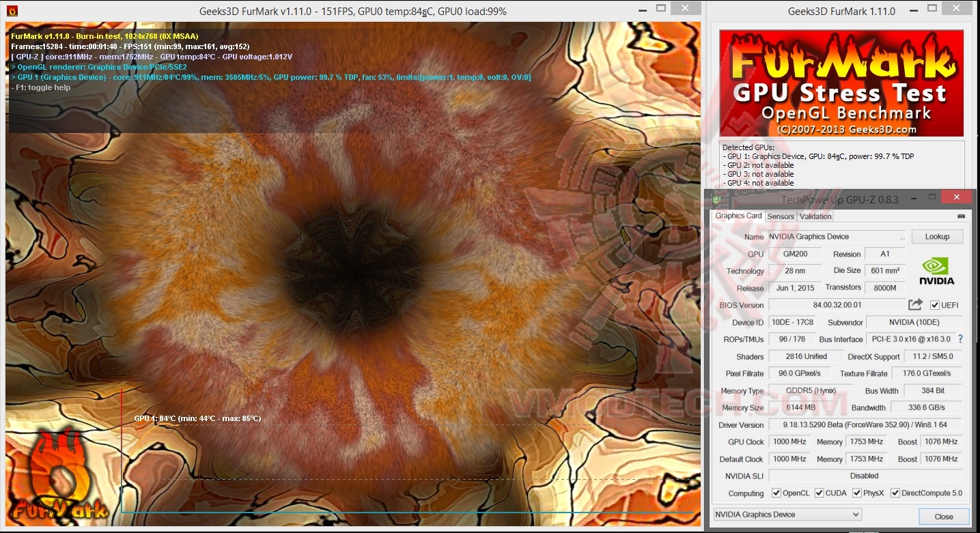980x533 pixels.
Task: Click the FurMark GPU Stress Test banner
Action: coord(841,83)
